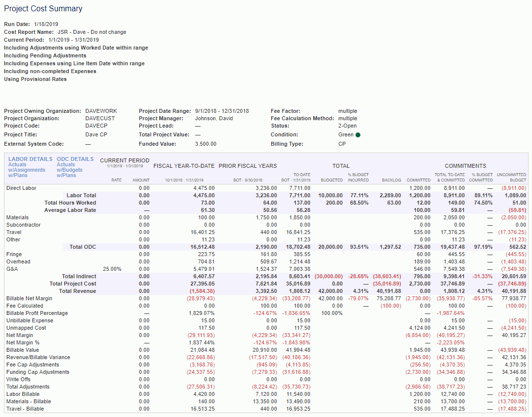Viewport: 532px width, 417px height.
Task: Click the Project Cost Summary page title
Action: click(x=44, y=8)
